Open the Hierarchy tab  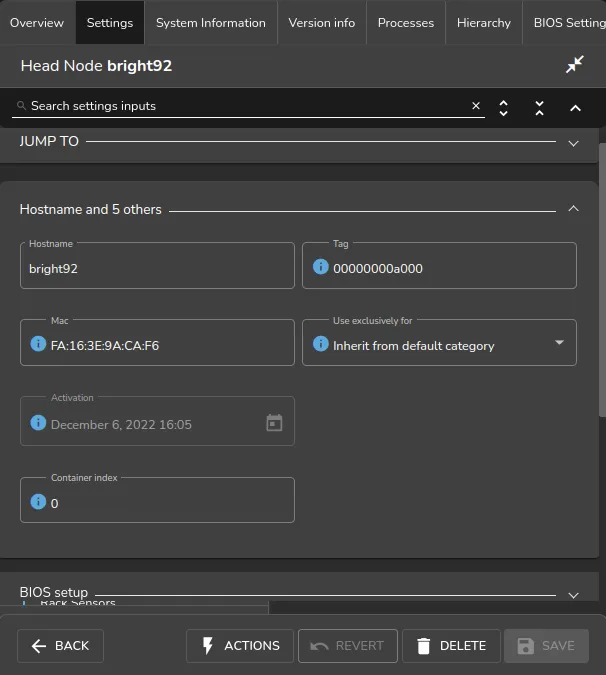point(484,22)
